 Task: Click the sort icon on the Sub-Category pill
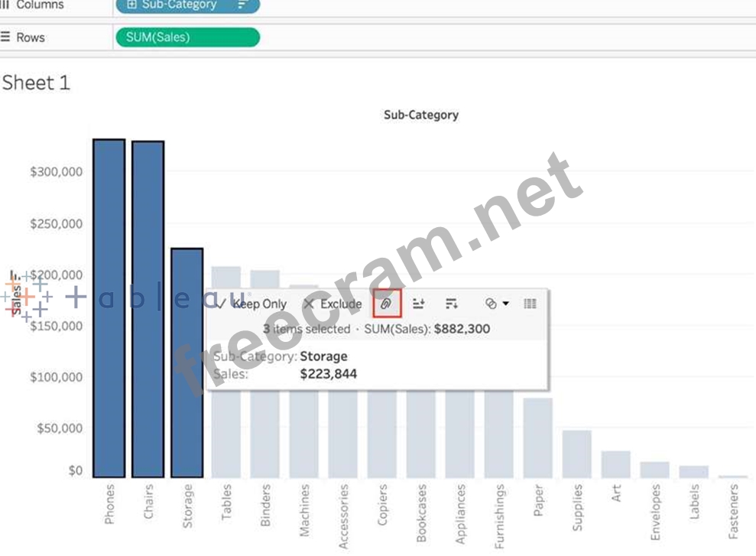243,5
